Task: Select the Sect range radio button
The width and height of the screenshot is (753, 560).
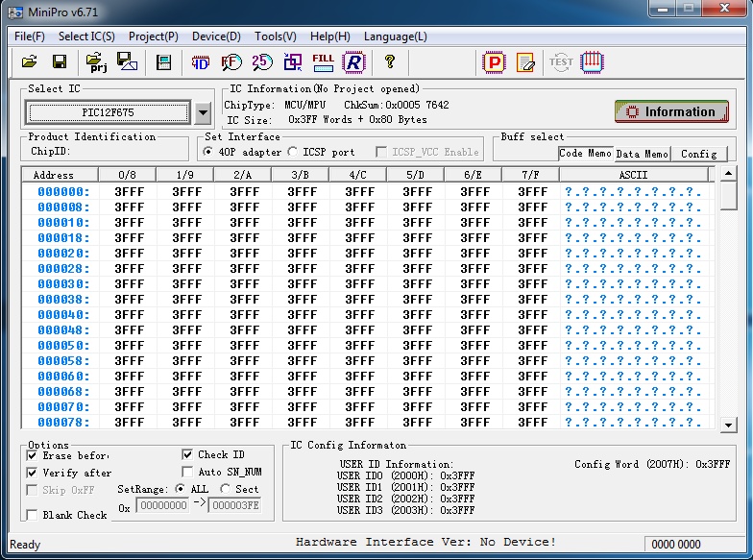Action: [x=225, y=489]
